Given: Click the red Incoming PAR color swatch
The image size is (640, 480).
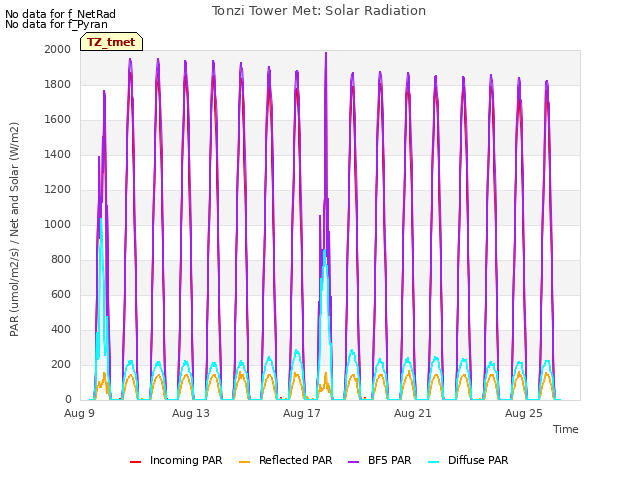Looking at the screenshot, I should 136,462.
